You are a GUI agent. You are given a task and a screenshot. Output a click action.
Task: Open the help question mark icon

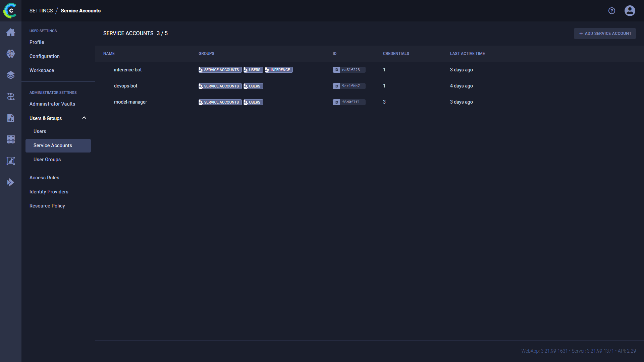click(x=611, y=11)
